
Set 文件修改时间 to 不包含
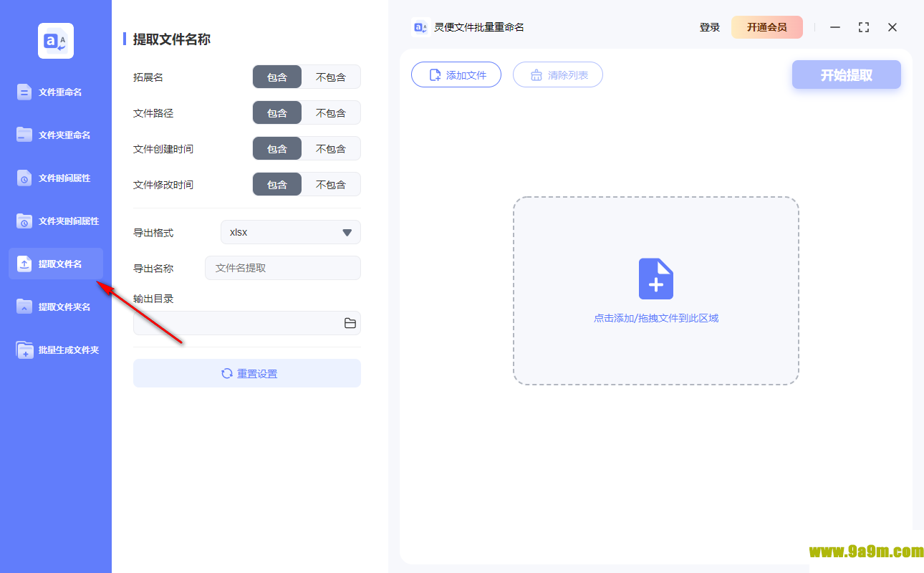coord(331,184)
